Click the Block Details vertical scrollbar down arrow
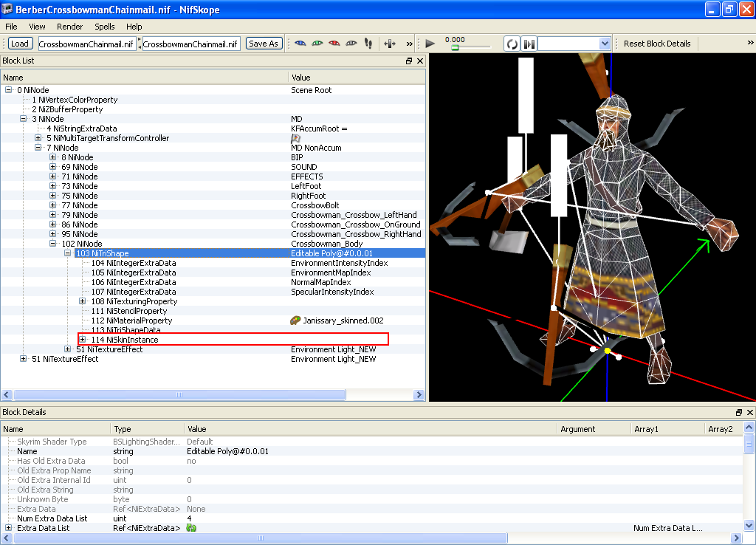 [749, 526]
